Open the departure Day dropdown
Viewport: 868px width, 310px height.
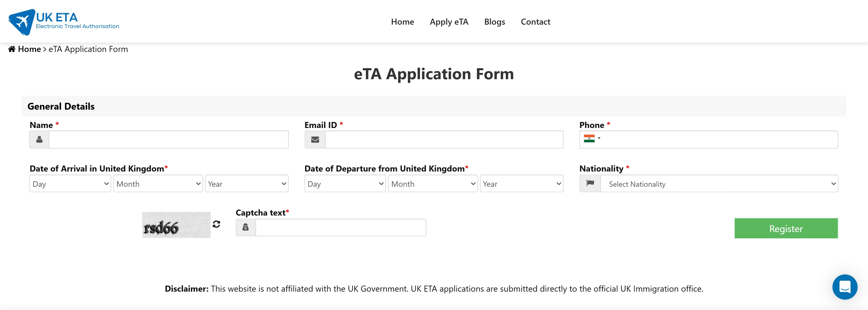click(x=345, y=184)
